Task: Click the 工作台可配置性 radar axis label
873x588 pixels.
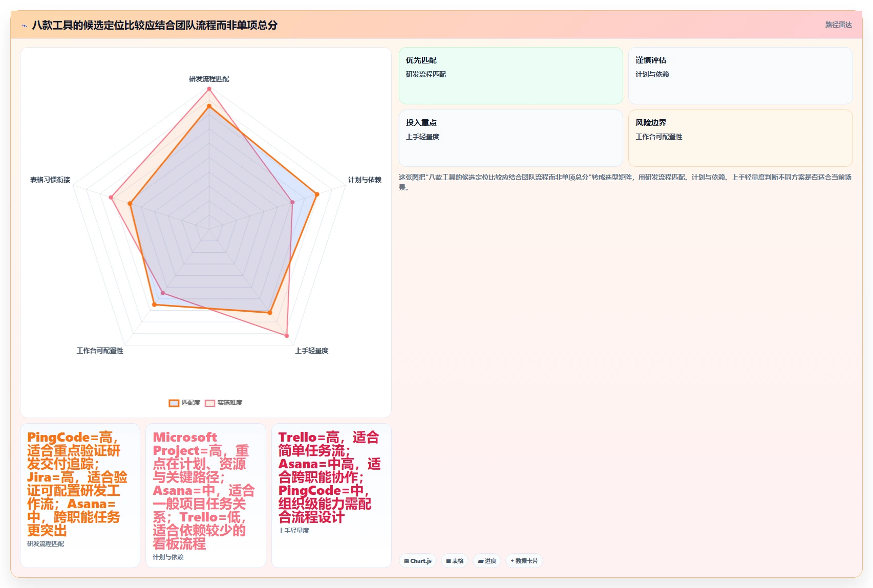Action: [100, 351]
